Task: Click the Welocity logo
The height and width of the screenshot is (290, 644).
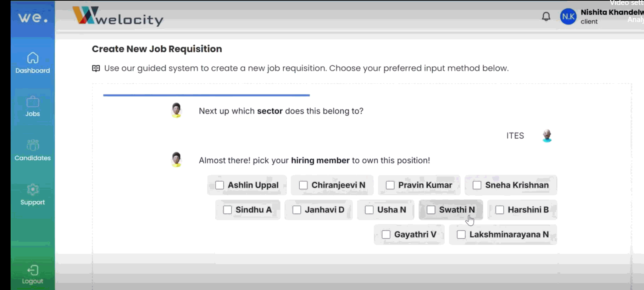Action: 118,16
